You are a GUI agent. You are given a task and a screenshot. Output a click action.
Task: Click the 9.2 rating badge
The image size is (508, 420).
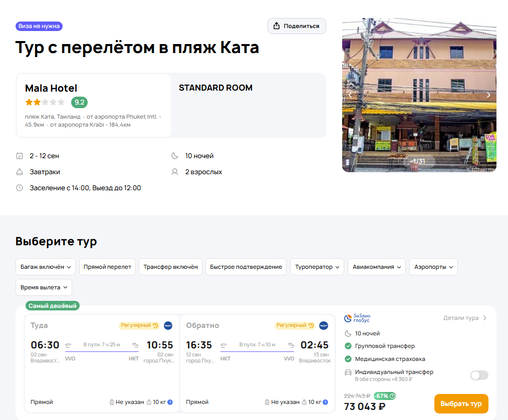coord(79,102)
